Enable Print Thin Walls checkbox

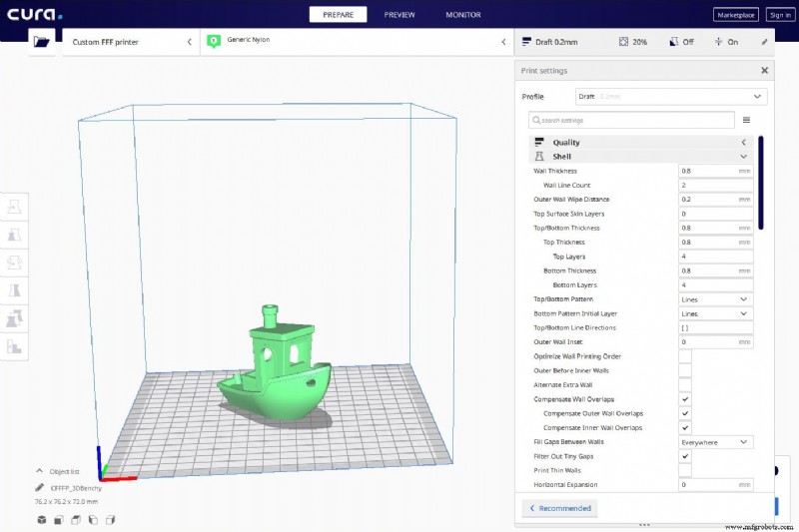click(x=685, y=470)
